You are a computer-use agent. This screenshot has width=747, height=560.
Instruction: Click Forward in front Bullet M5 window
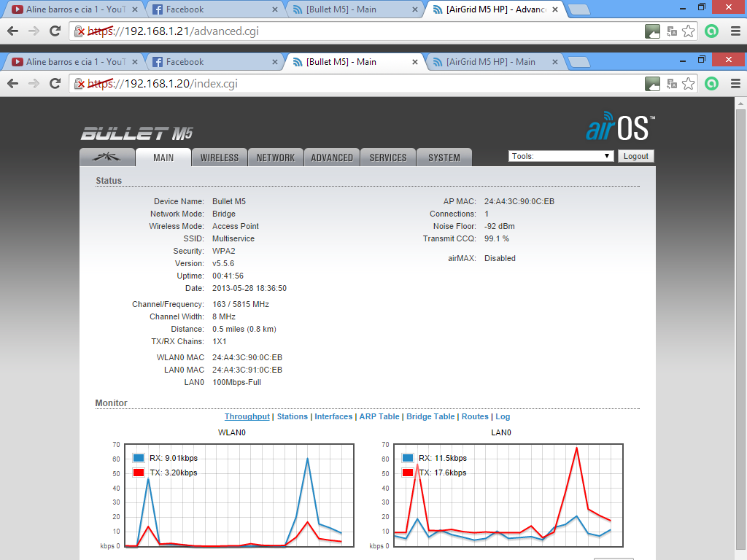pos(34,83)
